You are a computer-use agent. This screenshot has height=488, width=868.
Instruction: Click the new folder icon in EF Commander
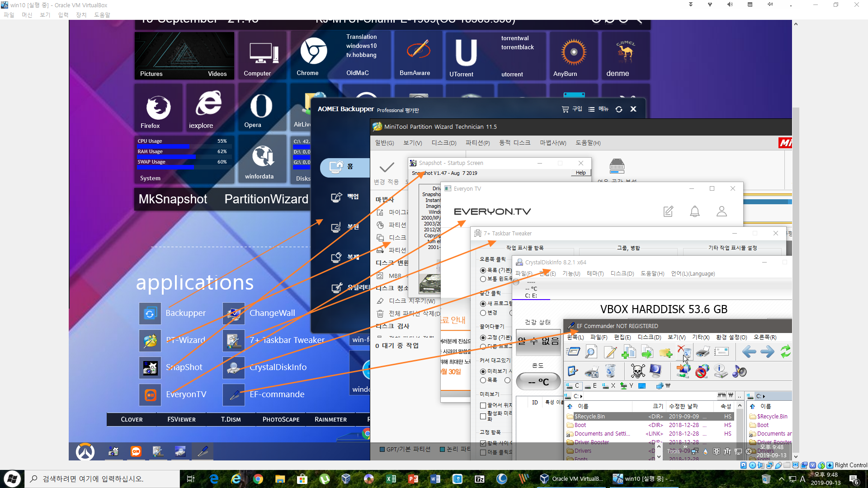pos(665,352)
